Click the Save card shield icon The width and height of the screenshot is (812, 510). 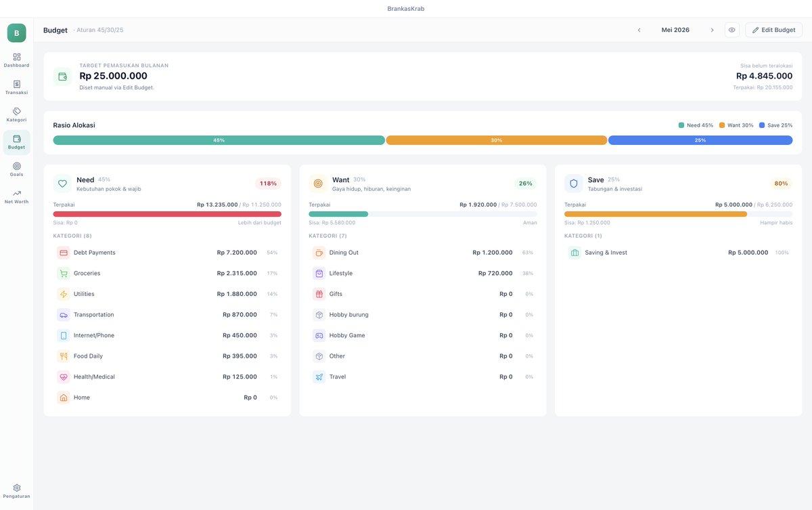574,184
